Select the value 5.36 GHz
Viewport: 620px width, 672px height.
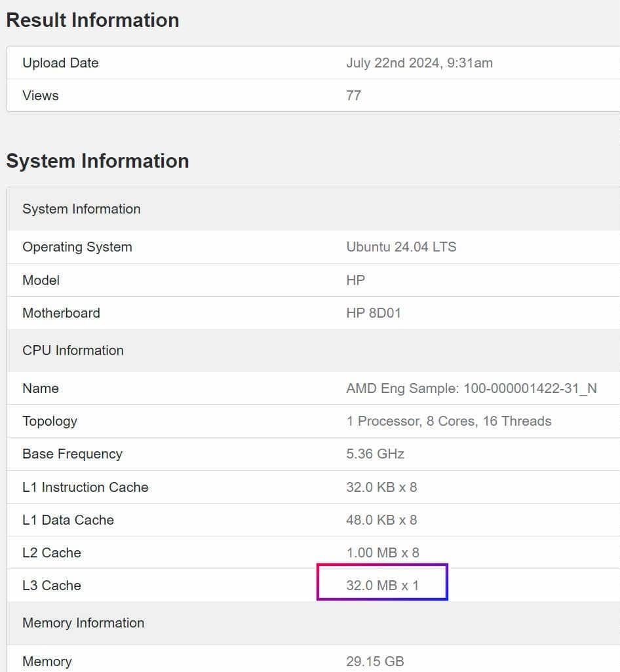375,454
